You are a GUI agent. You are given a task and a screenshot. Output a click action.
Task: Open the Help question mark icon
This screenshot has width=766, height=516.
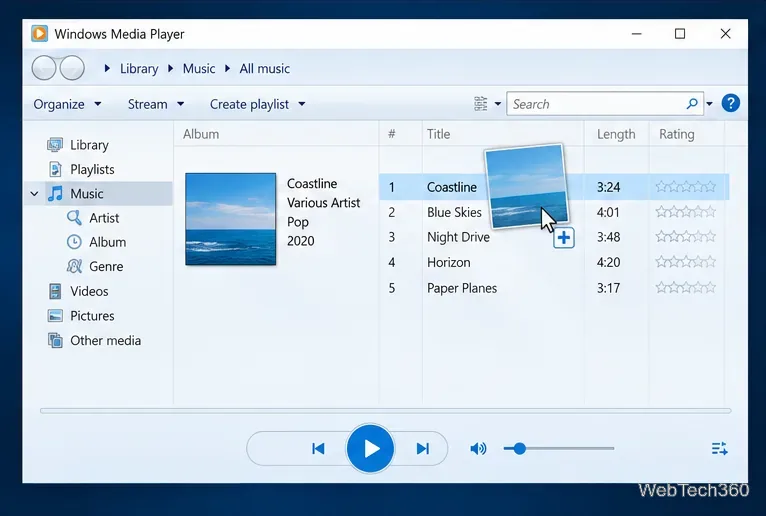[x=730, y=104]
